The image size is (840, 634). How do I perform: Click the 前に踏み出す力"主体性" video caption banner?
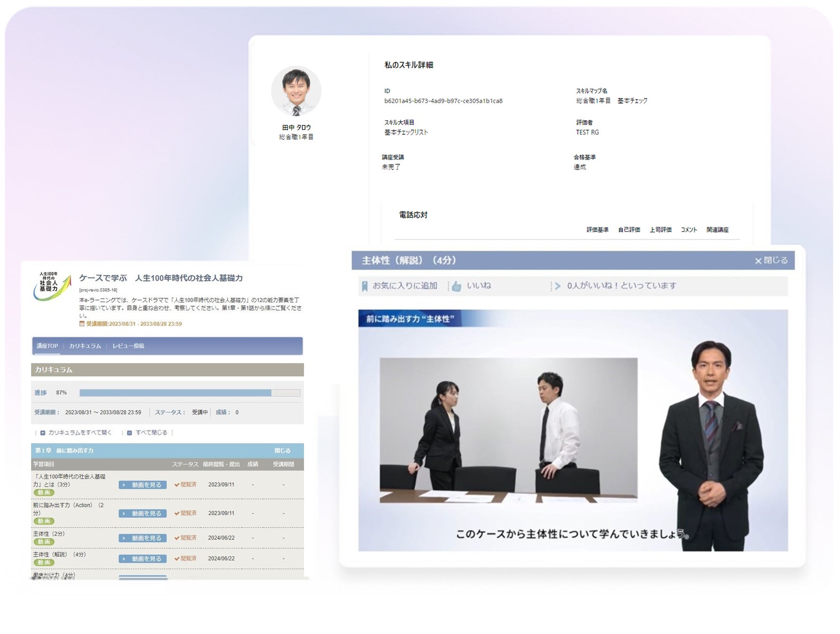pyautogui.click(x=411, y=319)
